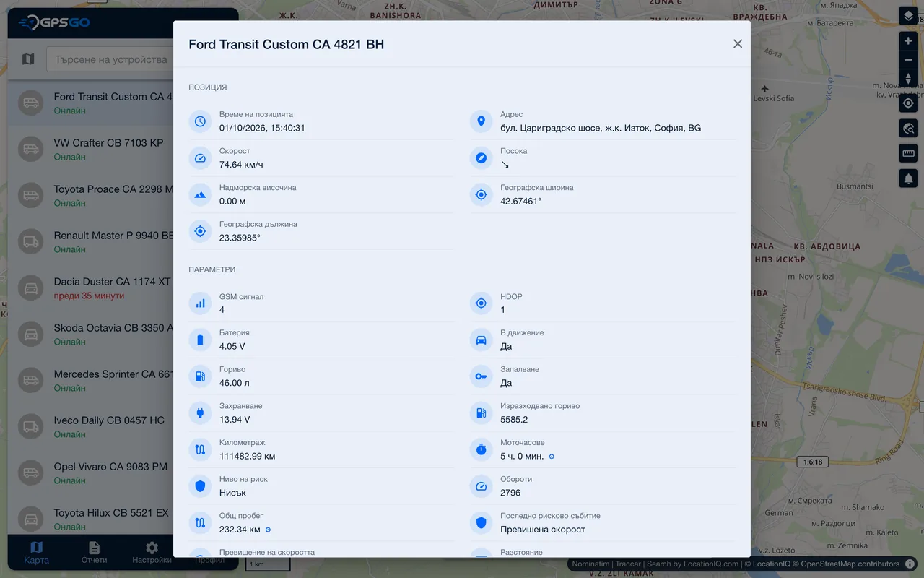This screenshot has width=924, height=578.
Task: Click the location pin icon beside Адрес
Action: pos(481,121)
